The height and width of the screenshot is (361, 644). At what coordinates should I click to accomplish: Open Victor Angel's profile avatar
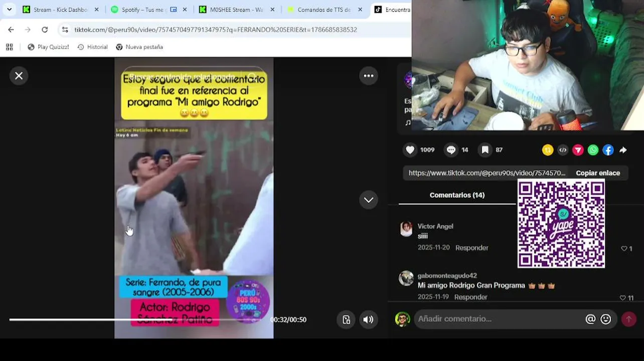tap(406, 229)
